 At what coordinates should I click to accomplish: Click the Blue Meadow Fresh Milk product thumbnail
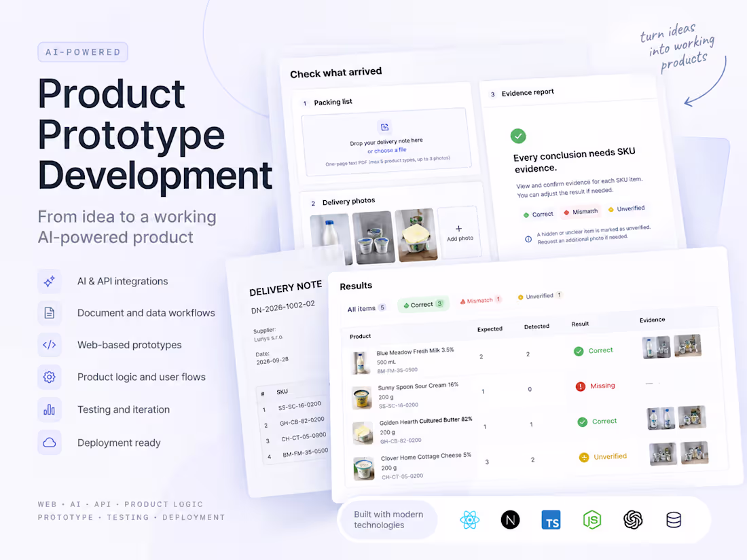pos(361,363)
